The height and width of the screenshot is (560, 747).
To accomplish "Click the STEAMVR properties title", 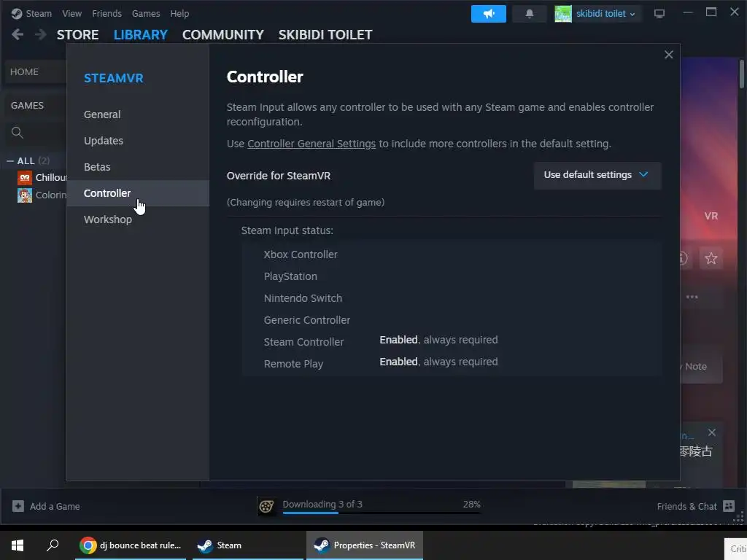I will (x=113, y=78).
